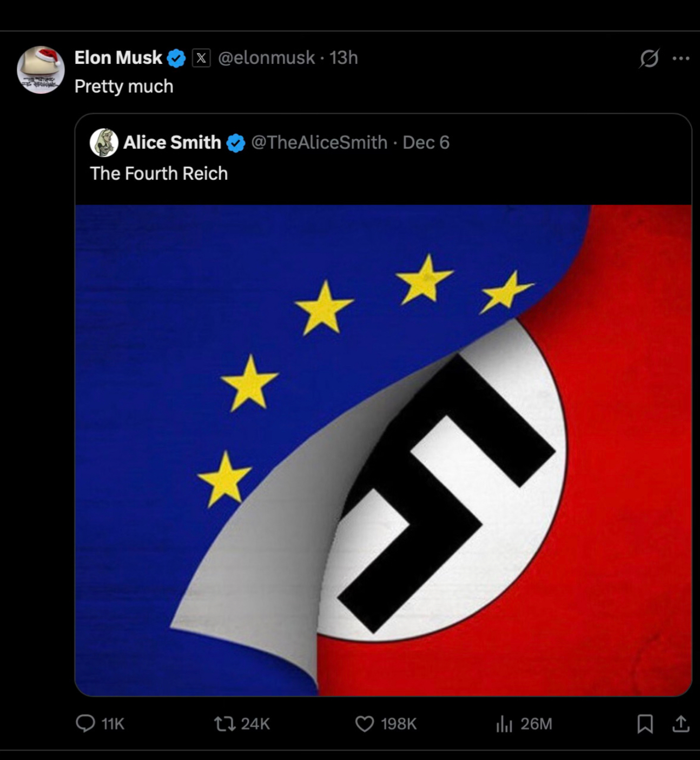700x760 pixels.
Task: Open the Alice Smith display name
Action: click(x=172, y=142)
